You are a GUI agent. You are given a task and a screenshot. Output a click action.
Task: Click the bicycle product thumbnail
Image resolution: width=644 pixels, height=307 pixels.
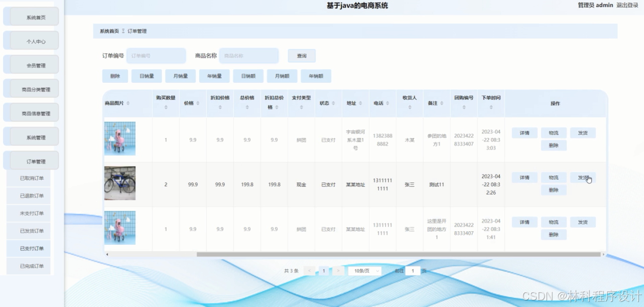(120, 183)
